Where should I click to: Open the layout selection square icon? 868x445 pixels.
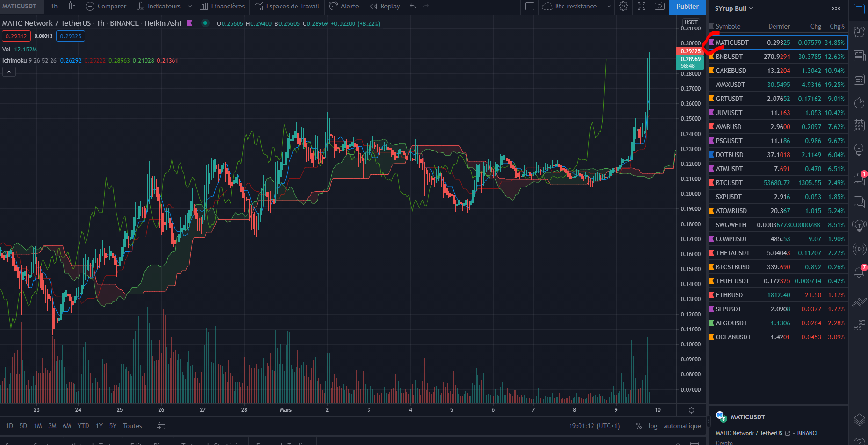pos(529,6)
